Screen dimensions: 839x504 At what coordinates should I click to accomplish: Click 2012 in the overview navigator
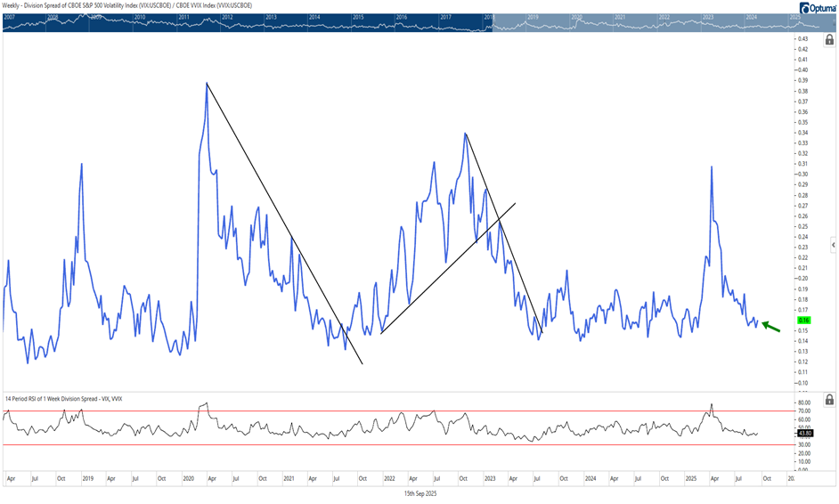tap(227, 17)
